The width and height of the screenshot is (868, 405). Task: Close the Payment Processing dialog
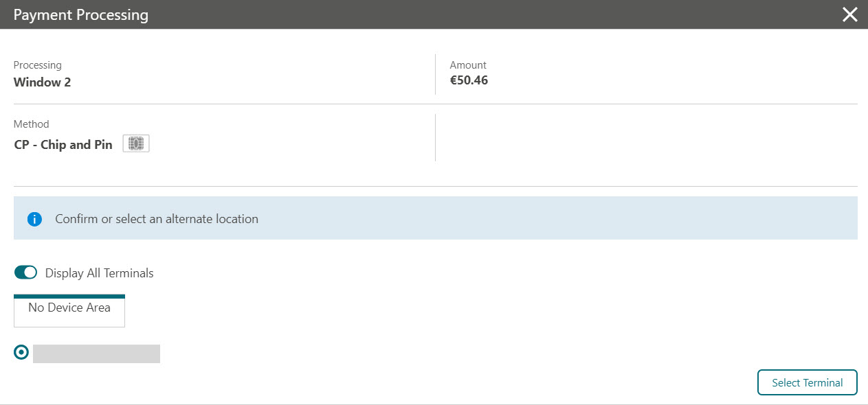point(850,14)
